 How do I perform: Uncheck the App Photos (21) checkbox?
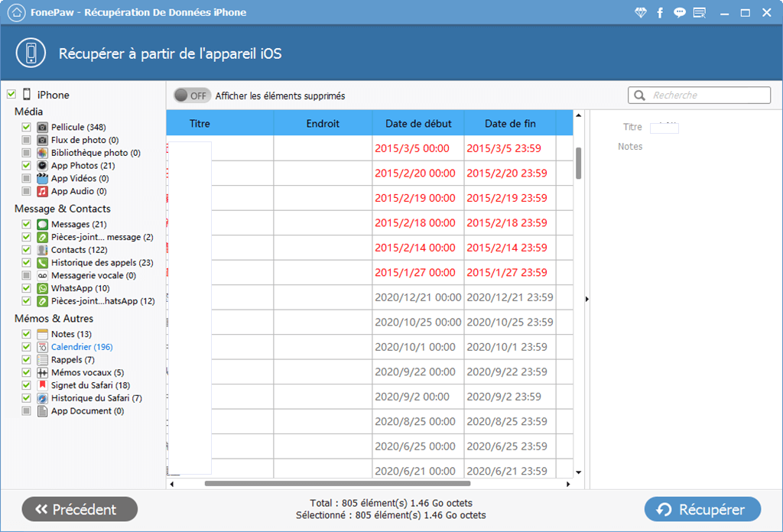27,166
